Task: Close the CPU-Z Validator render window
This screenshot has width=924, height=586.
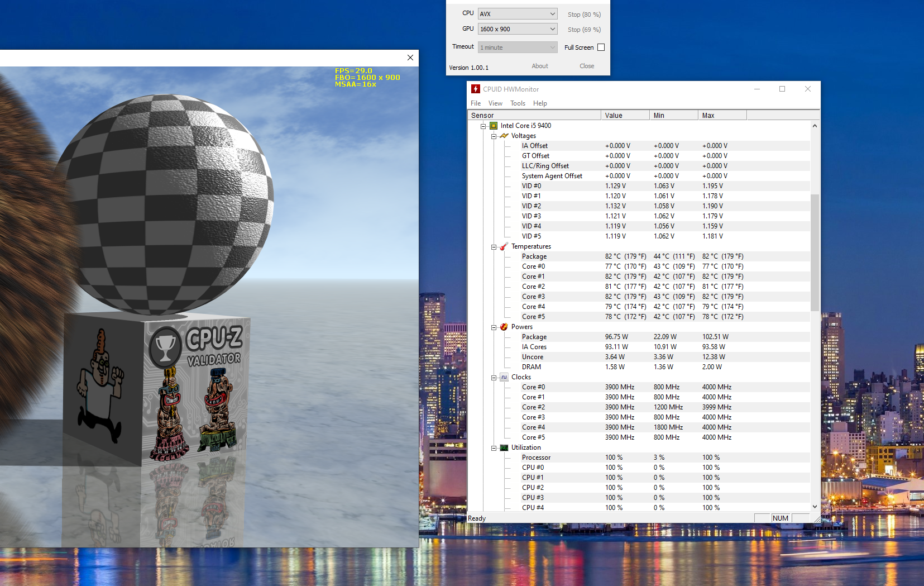Action: (x=410, y=58)
